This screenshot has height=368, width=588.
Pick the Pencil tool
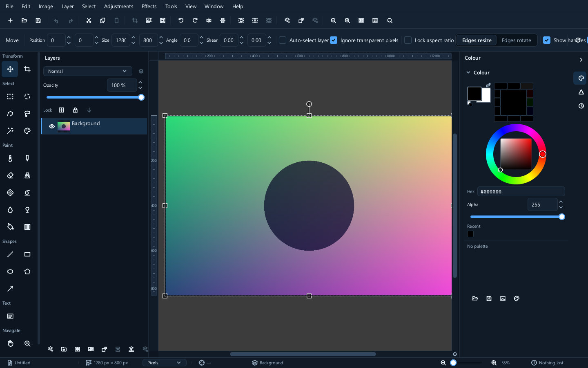[x=27, y=158]
